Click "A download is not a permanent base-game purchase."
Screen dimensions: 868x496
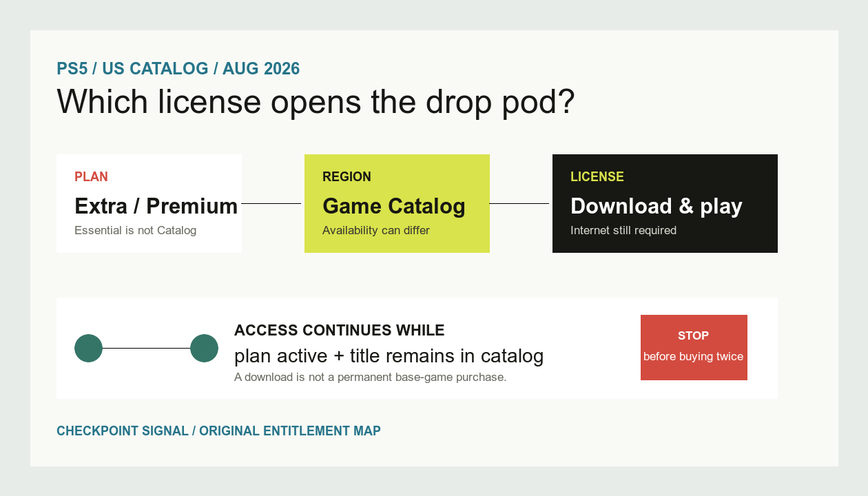[371, 378]
